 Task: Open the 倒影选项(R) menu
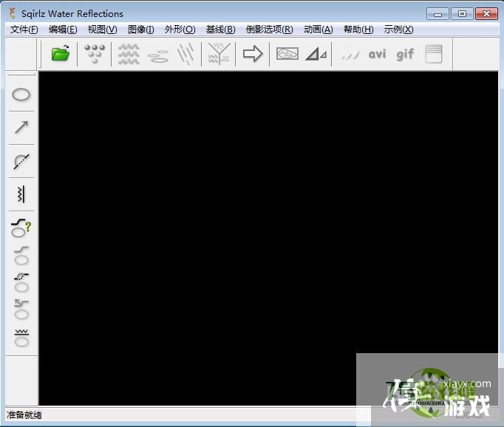[x=269, y=30]
